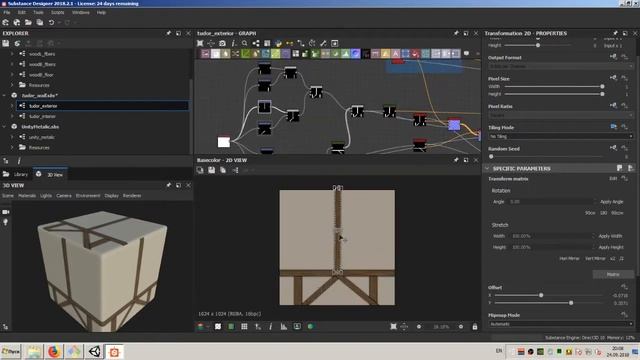Click the Python script icon in Graph toolbar
The height and width of the screenshot is (360, 640).
(x=278, y=43)
